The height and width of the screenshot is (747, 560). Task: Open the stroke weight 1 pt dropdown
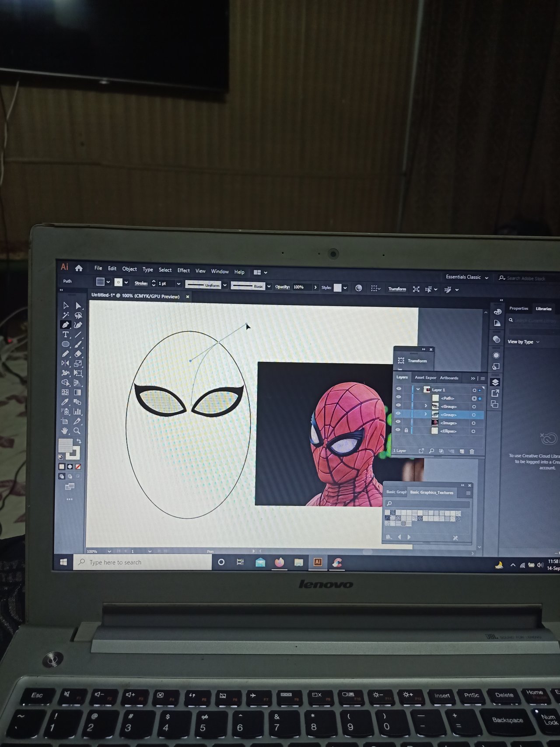(178, 284)
